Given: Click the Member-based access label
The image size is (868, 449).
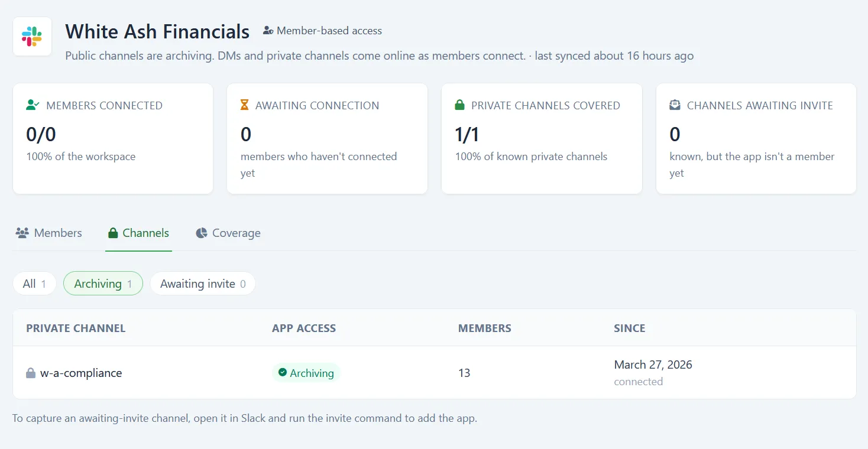Looking at the screenshot, I should pyautogui.click(x=329, y=31).
